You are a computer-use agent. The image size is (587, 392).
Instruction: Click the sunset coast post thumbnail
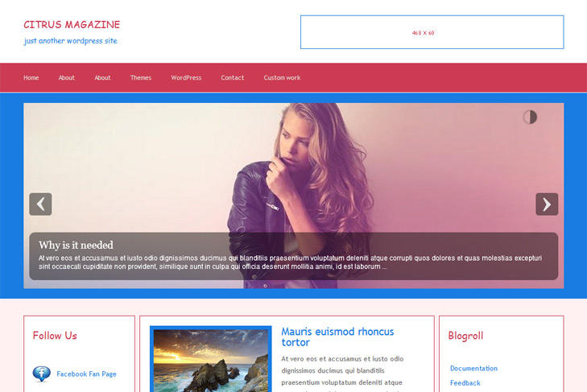point(211,360)
